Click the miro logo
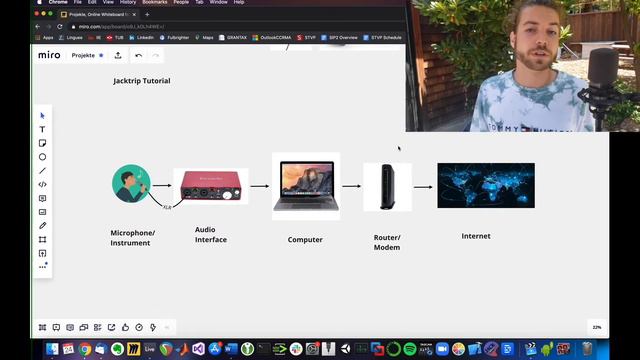This screenshot has width=640, height=360. click(49, 55)
